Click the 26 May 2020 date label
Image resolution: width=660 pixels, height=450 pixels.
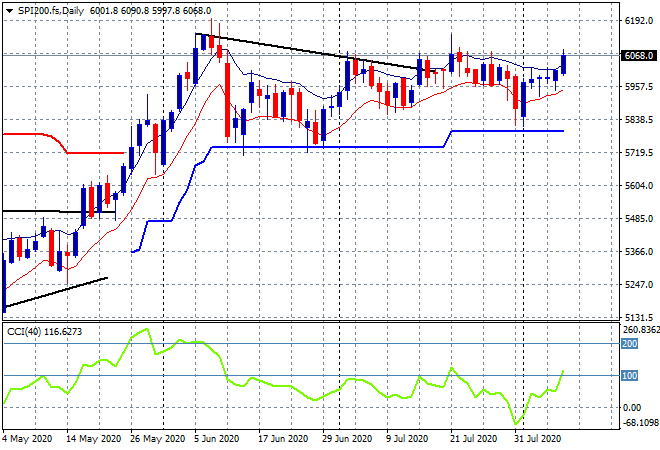tap(157, 439)
